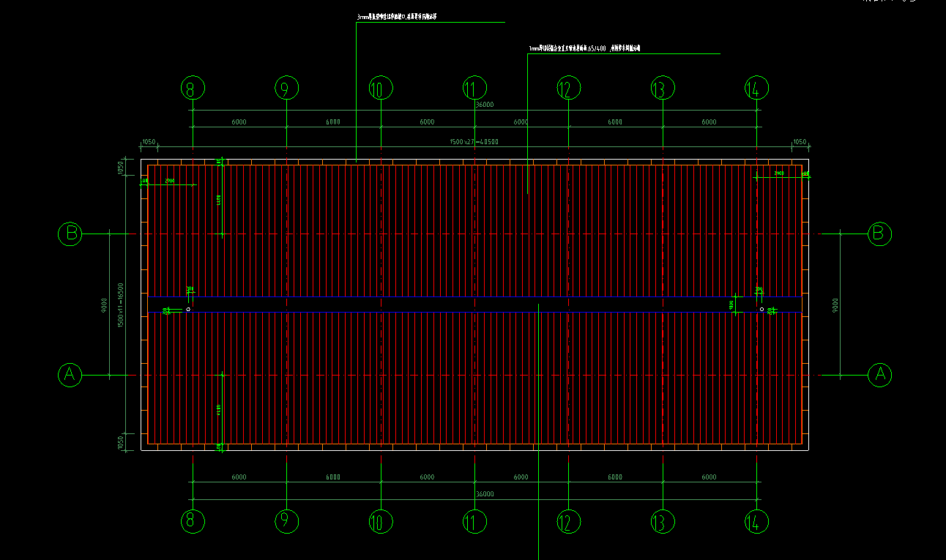The width and height of the screenshot is (946, 560).
Task: Pick axis bubble B on the right side
Action: [879, 234]
